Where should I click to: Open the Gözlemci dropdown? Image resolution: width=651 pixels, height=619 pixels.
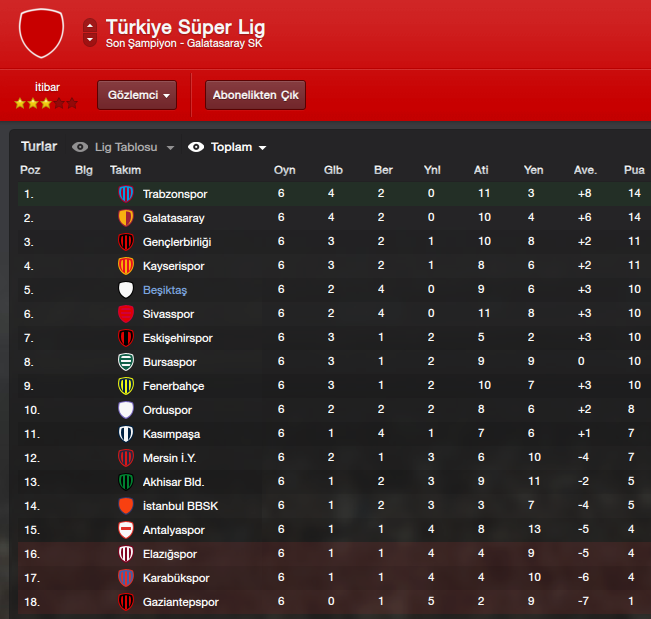(x=137, y=95)
